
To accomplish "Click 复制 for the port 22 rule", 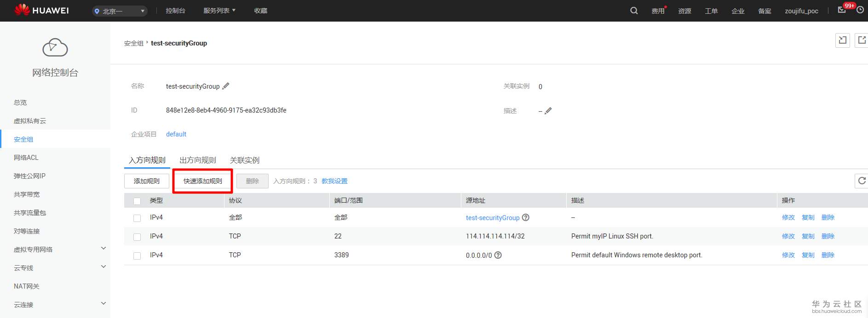I will [808, 236].
